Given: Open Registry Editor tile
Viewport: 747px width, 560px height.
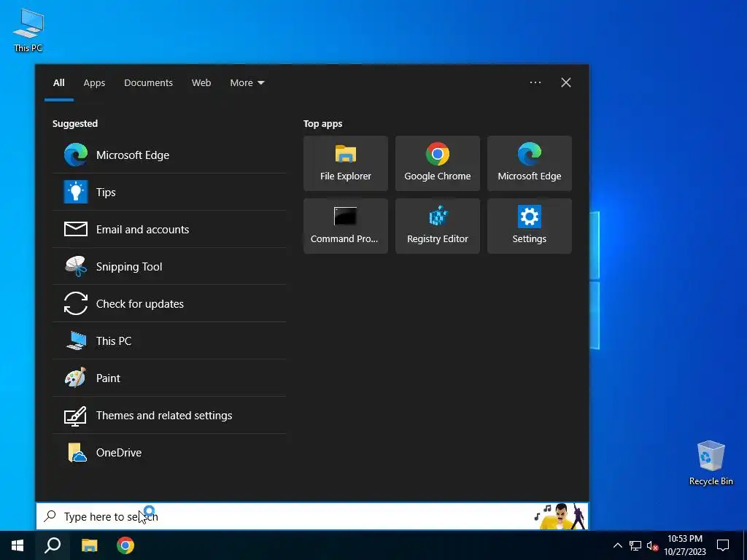Looking at the screenshot, I should pyautogui.click(x=438, y=226).
